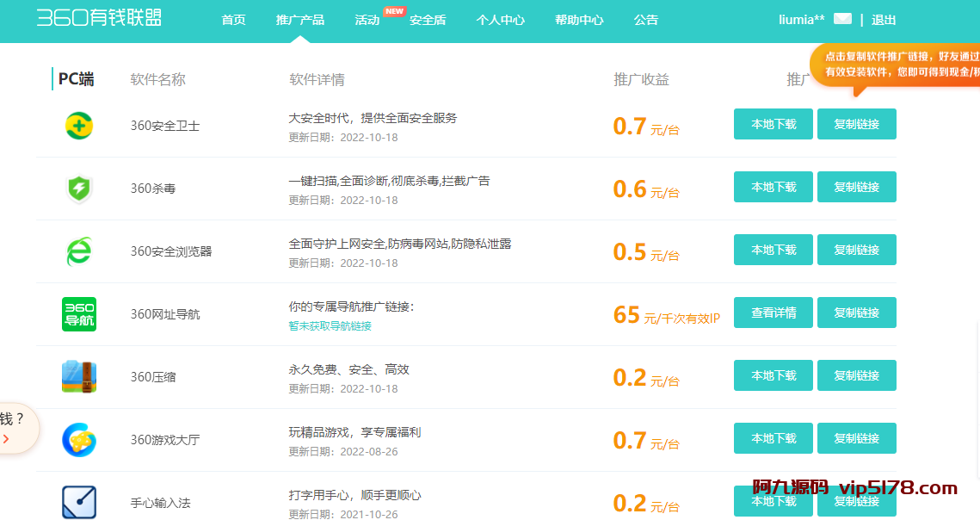Image resolution: width=980 pixels, height=520 pixels.
Task: Click the 玩精品游戏 description text
Action: [x=354, y=432]
